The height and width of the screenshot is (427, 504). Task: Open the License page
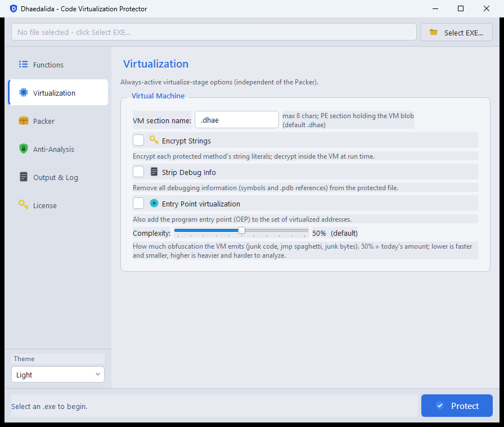click(x=58, y=205)
